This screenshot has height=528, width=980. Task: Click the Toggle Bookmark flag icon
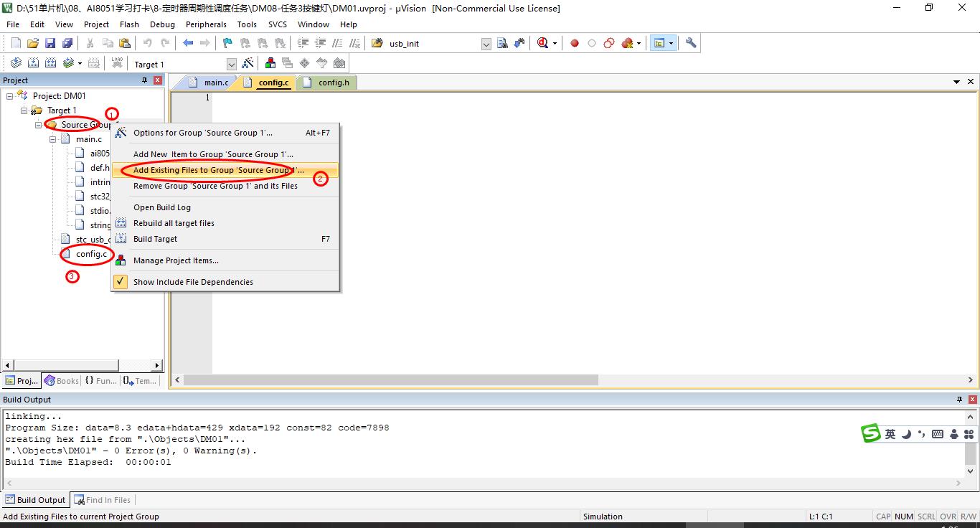click(227, 43)
